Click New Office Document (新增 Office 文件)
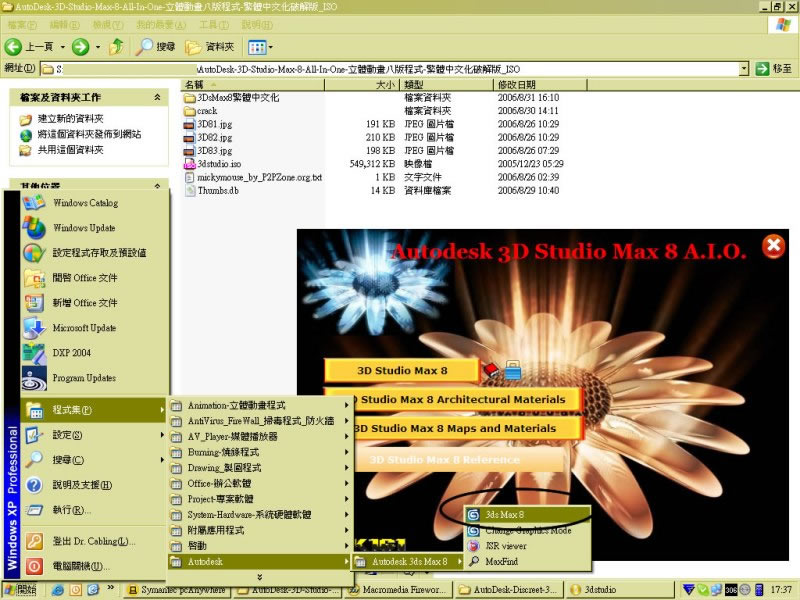This screenshot has width=800, height=600. tap(94, 303)
